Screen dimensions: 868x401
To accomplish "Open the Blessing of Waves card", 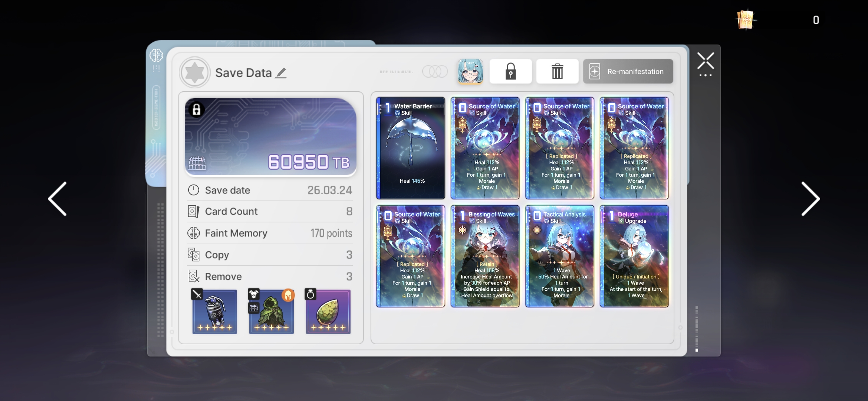I will pyautogui.click(x=485, y=256).
